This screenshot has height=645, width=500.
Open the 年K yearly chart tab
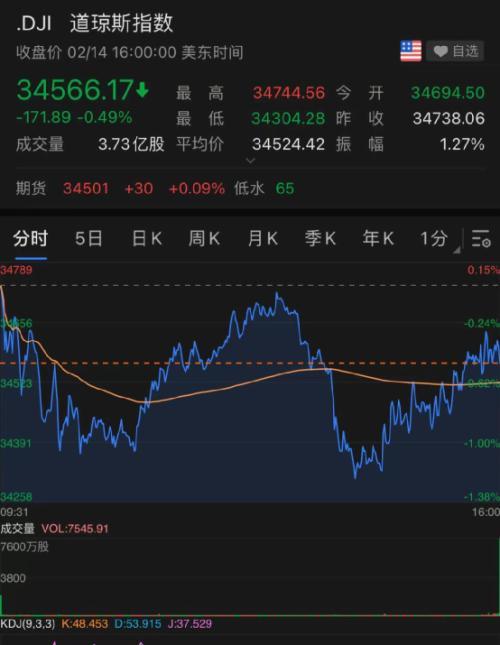378,239
